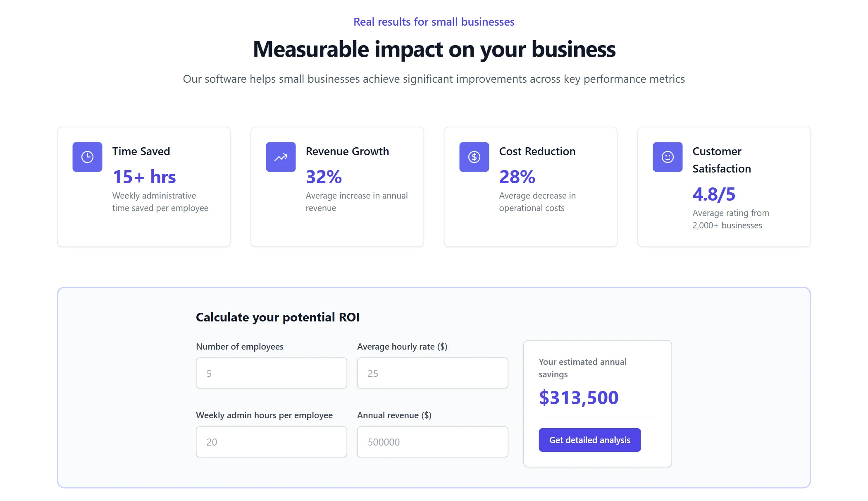Click the Our software helps small businesses subtitle
The width and height of the screenshot is (868, 501).
(434, 79)
